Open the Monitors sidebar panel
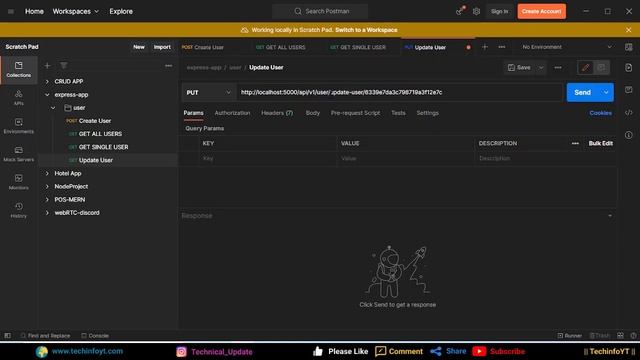640x360 pixels. 19,182
